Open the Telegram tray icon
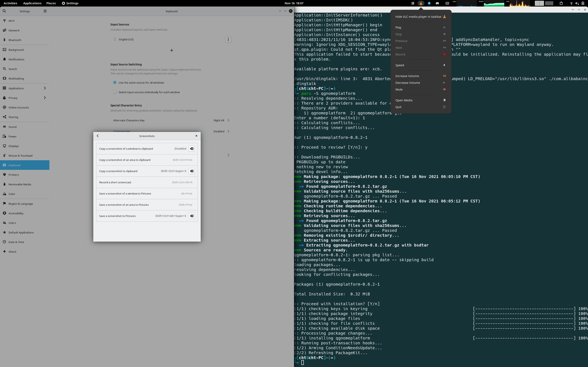 pos(429,3)
